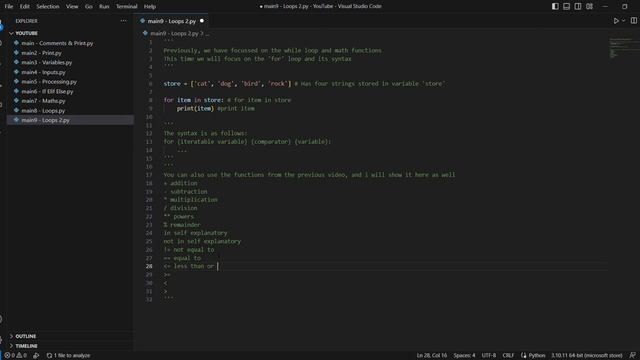The height and width of the screenshot is (360, 640).
Task: Toggle primary side bar layout icon
Action: tap(555, 7)
